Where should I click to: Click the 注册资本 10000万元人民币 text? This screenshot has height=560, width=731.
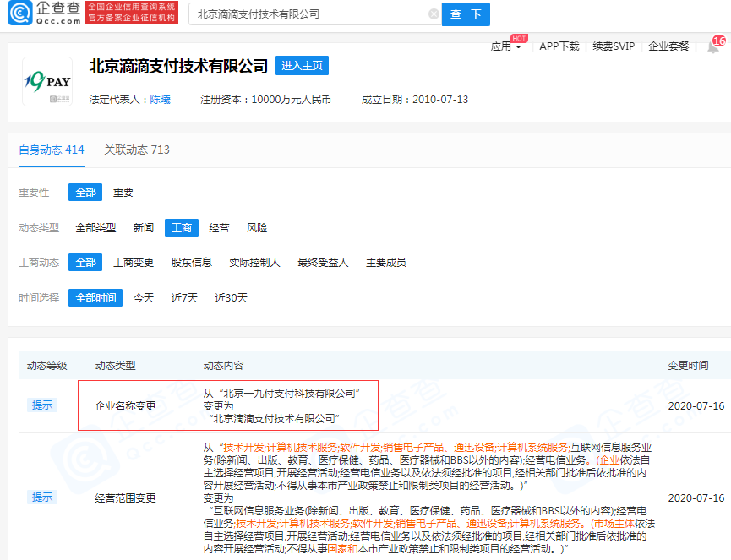(x=265, y=99)
